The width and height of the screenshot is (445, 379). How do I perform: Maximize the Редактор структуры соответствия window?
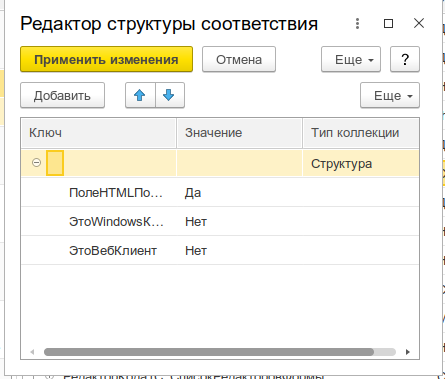click(x=388, y=24)
